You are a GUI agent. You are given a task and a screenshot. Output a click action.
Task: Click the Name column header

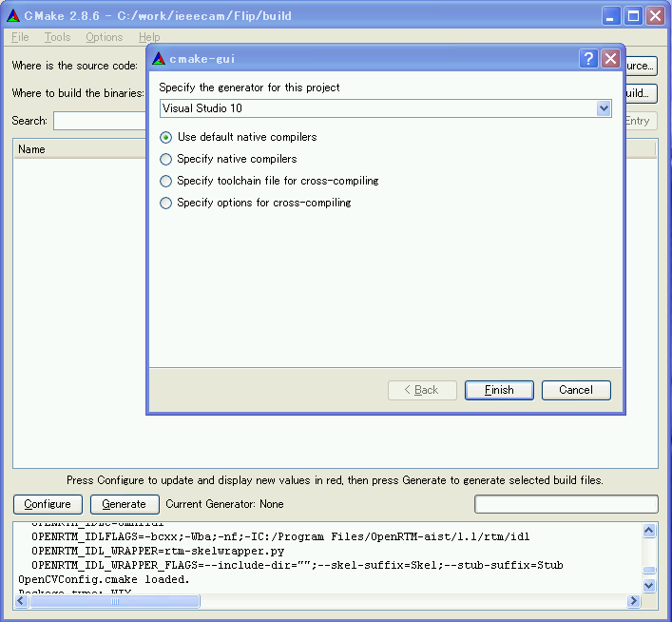point(80,149)
